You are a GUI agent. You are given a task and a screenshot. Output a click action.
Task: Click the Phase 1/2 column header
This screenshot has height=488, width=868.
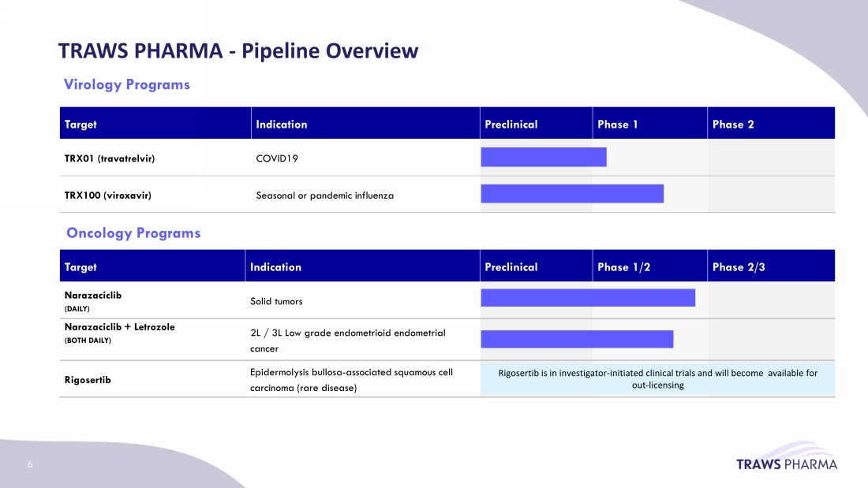point(623,266)
